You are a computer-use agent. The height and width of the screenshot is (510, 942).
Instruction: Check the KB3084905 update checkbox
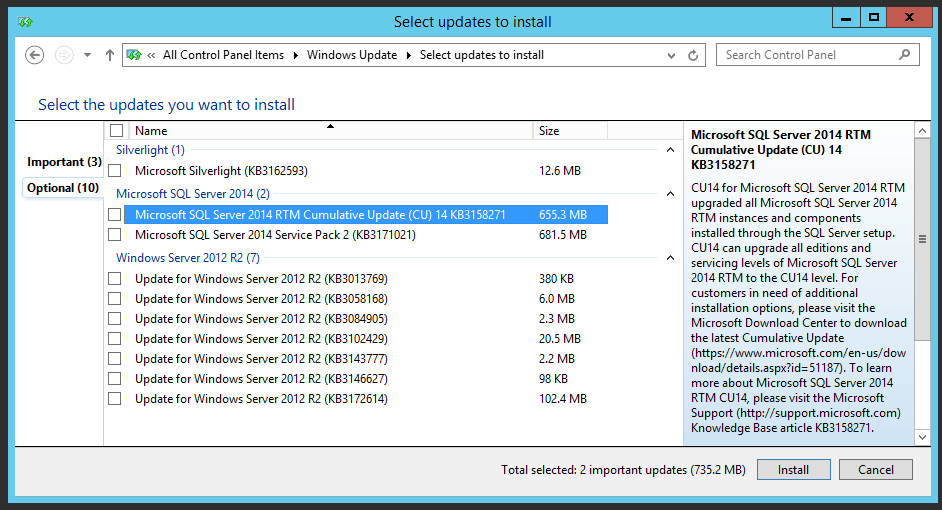pos(114,318)
